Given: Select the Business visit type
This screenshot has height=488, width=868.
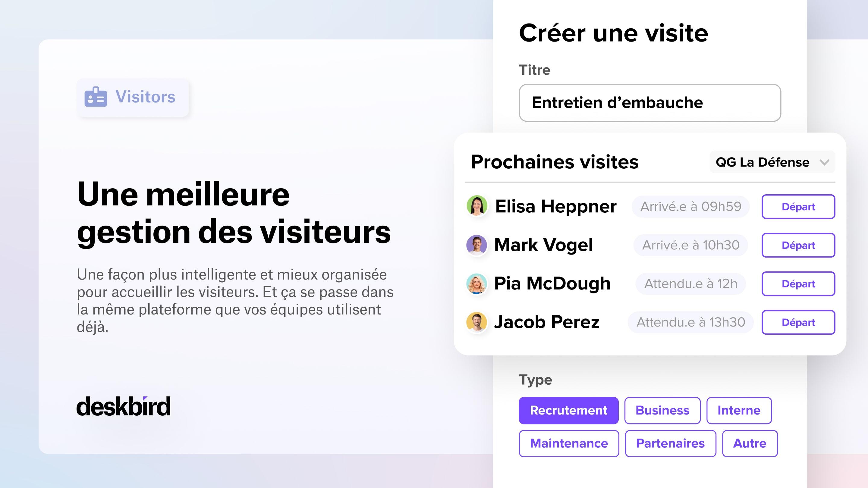Looking at the screenshot, I should coord(662,410).
